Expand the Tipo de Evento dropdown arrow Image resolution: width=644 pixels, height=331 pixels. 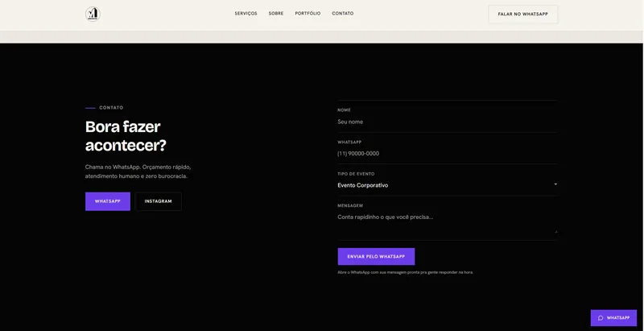[555, 184]
